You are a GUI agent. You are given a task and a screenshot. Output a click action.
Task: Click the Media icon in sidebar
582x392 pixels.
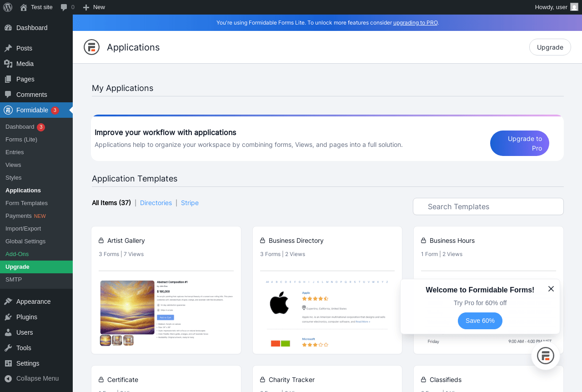[8, 64]
